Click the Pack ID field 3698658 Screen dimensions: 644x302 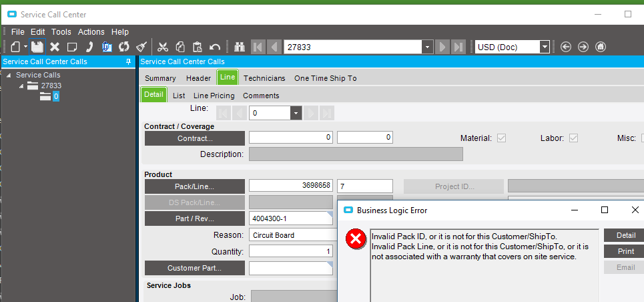(291, 186)
